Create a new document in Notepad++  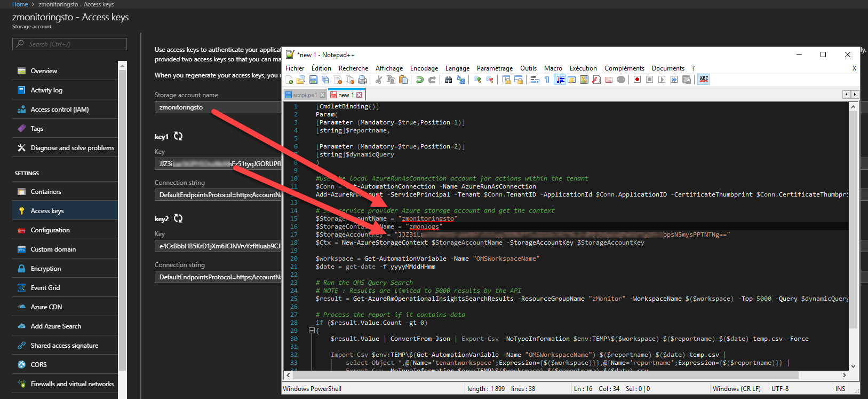coord(289,80)
